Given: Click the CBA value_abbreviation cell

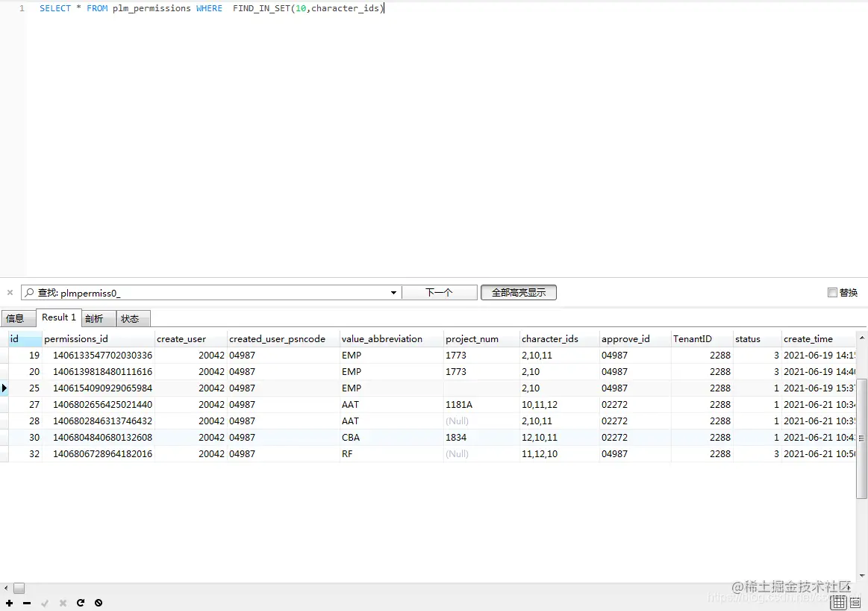Looking at the screenshot, I should [x=392, y=437].
